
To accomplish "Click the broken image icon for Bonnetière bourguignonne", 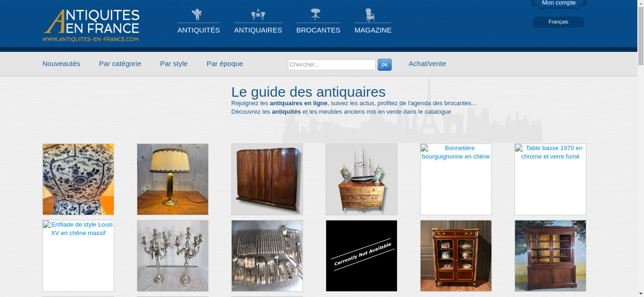I will click(x=425, y=148).
